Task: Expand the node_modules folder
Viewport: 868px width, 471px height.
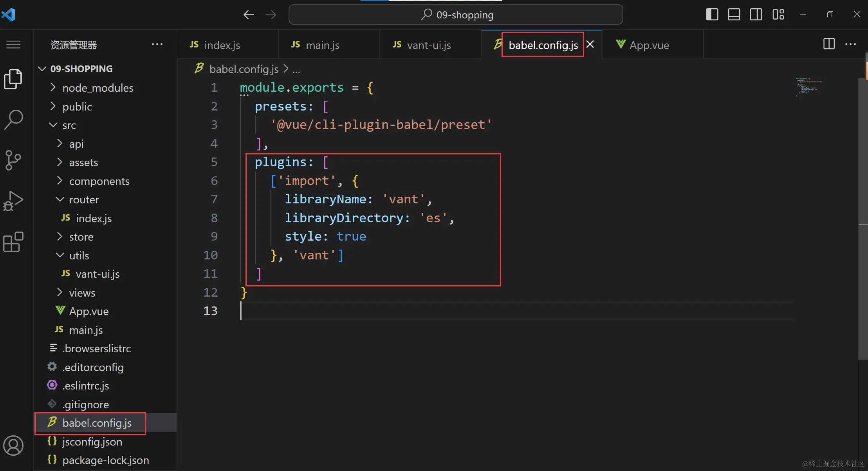Action: (105, 88)
